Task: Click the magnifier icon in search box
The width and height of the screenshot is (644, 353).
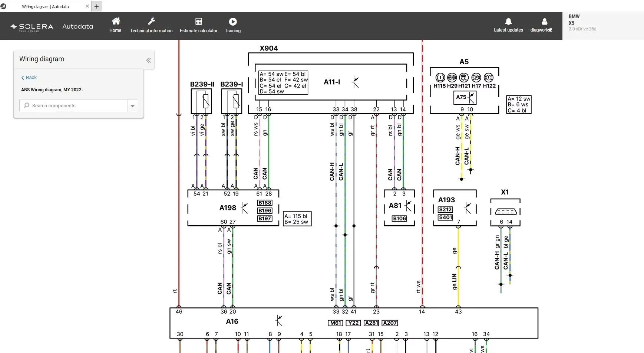Action: pos(26,105)
